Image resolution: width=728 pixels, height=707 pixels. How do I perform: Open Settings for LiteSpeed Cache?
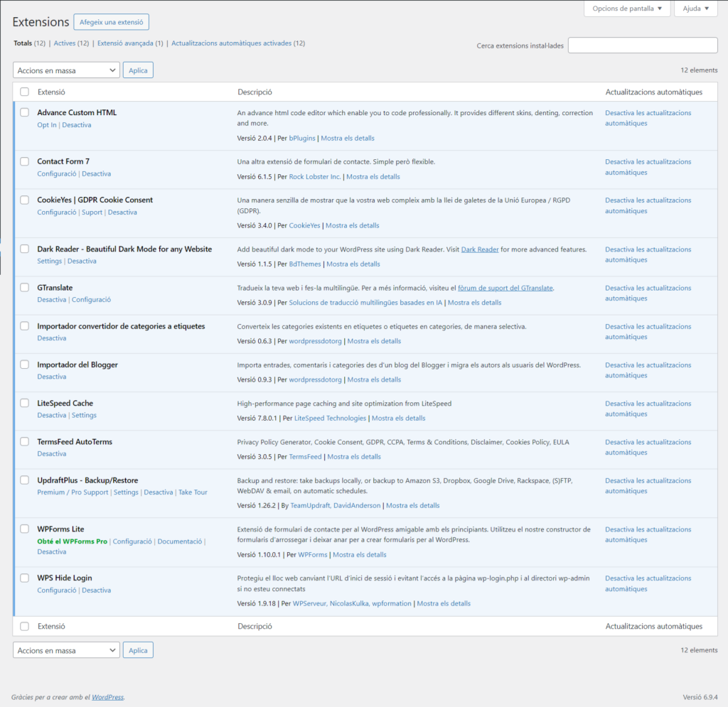(x=84, y=416)
